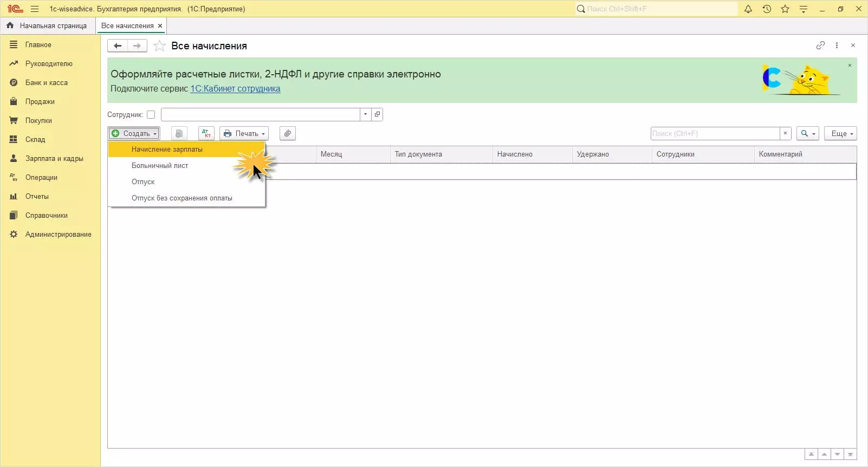Viewport: 868px width, 467px height.
Task: Open the Покупки section
Action: tap(38, 120)
